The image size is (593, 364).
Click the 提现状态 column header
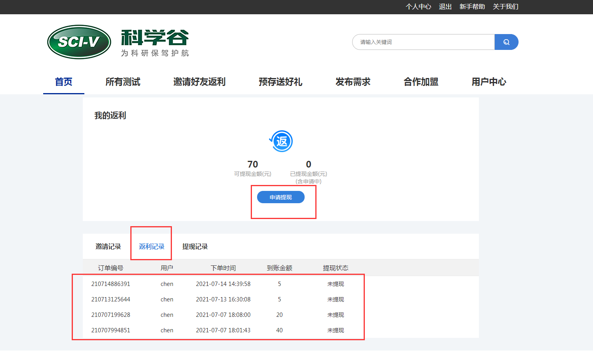pos(336,268)
